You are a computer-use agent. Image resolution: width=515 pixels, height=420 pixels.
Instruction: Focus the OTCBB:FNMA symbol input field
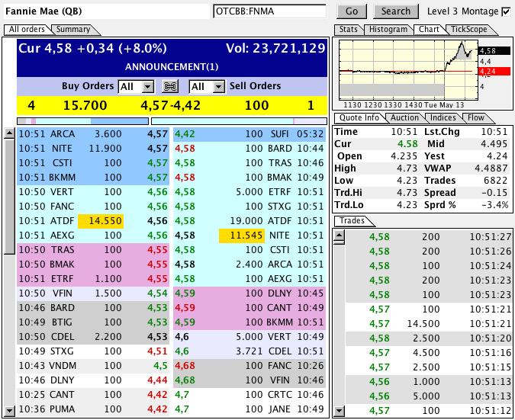tap(269, 11)
